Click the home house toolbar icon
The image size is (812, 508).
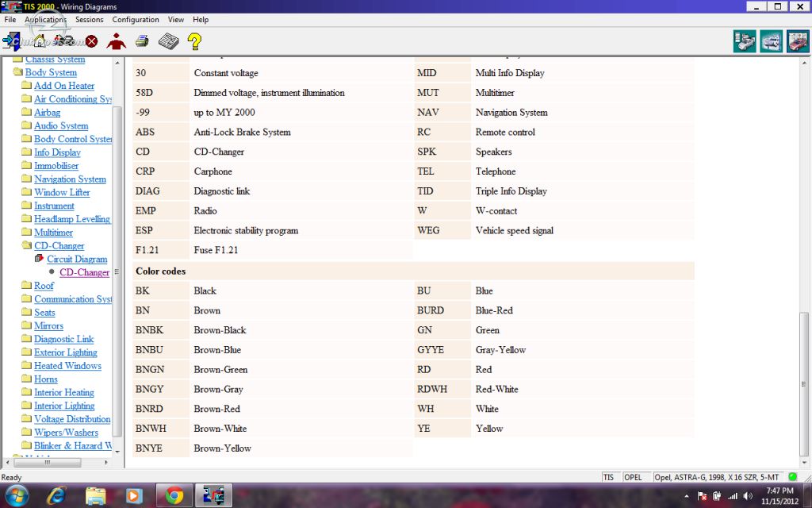[39, 40]
